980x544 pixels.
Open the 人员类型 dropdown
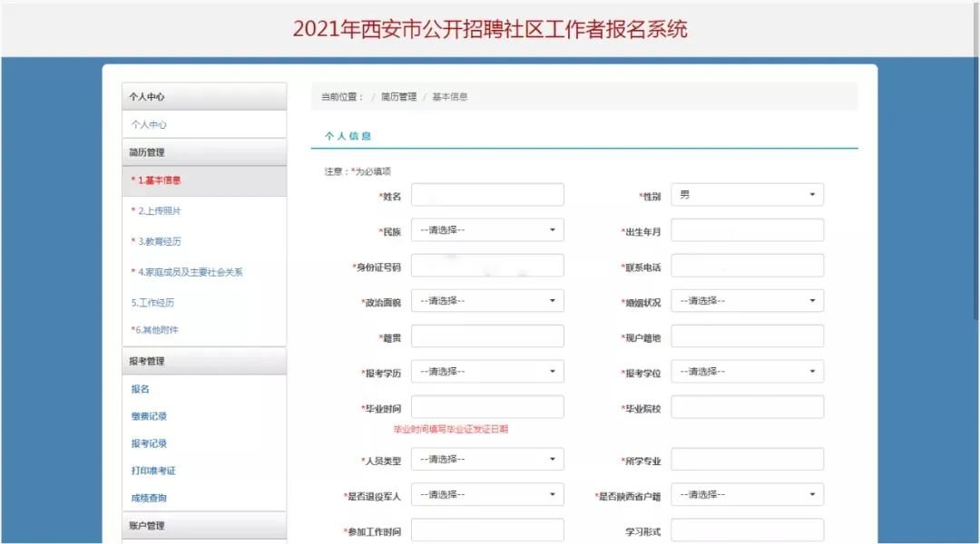pyautogui.click(x=487, y=460)
